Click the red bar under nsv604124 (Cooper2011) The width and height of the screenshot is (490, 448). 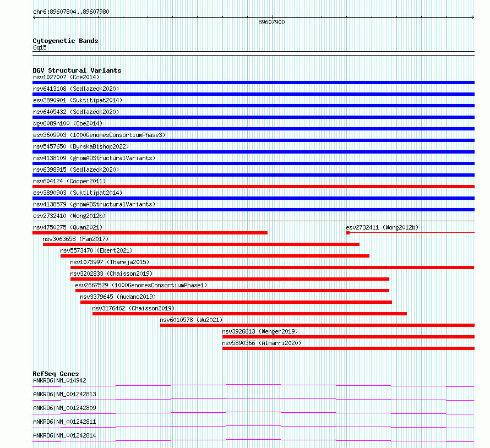point(253,187)
